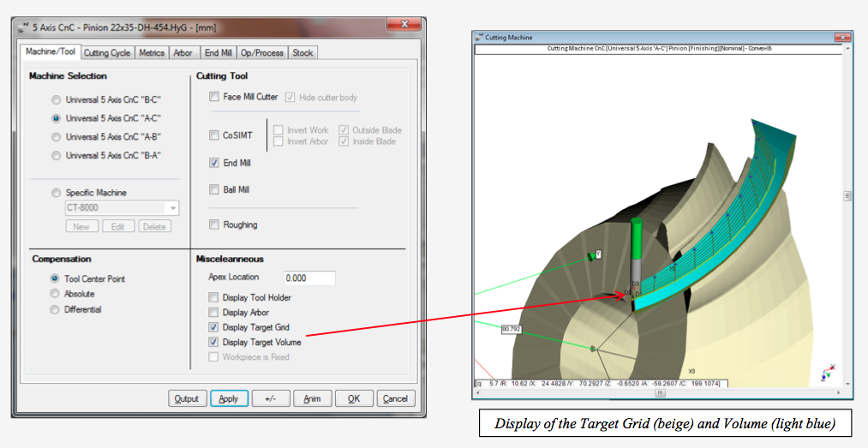
Task: Click the 80.792 dimension label in view
Action: (x=511, y=329)
